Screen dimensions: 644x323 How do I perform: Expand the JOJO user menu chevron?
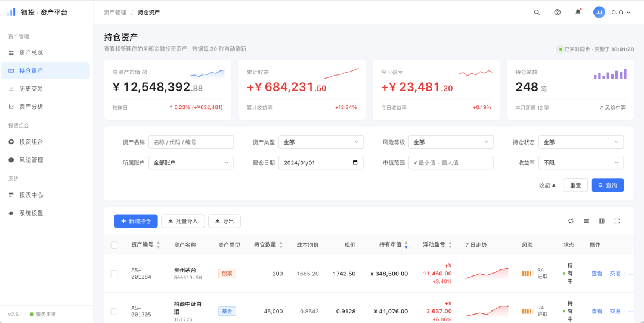click(628, 13)
